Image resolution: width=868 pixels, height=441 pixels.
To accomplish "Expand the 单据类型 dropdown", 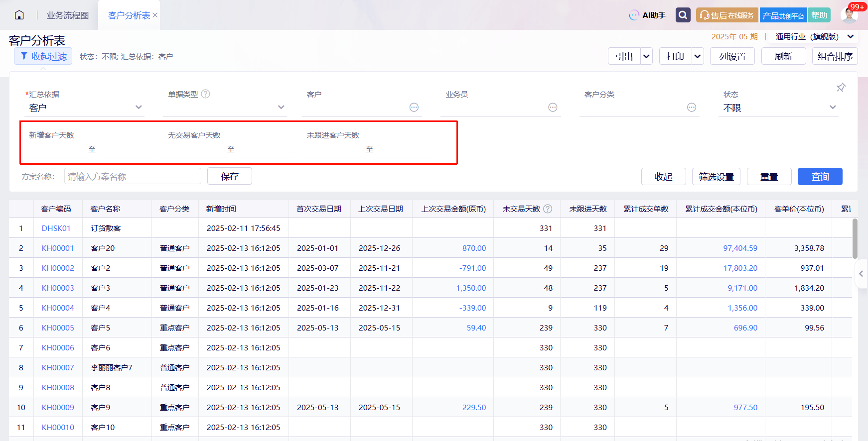I will point(281,108).
